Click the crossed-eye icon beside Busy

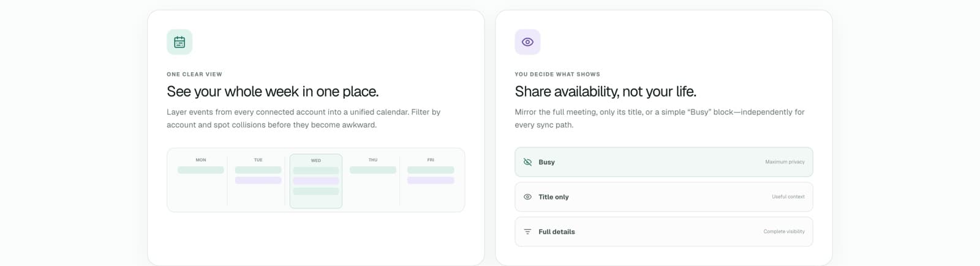527,162
